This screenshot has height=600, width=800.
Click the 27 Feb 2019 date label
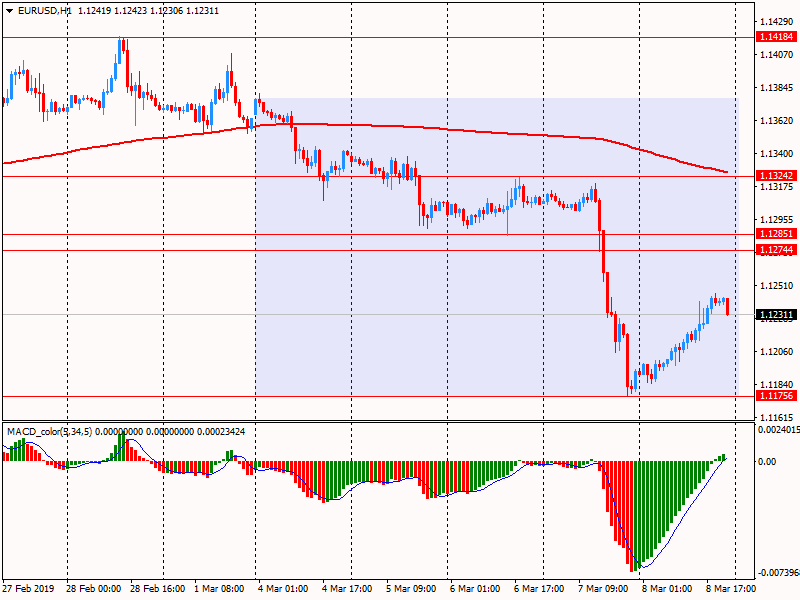[28, 589]
